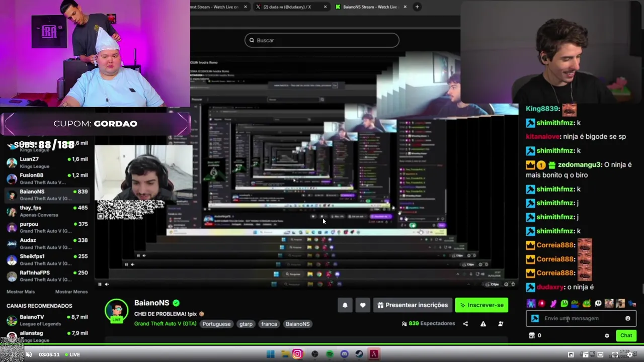Click username dudaxry in chat
This screenshot has width=644, height=362.
click(550, 287)
